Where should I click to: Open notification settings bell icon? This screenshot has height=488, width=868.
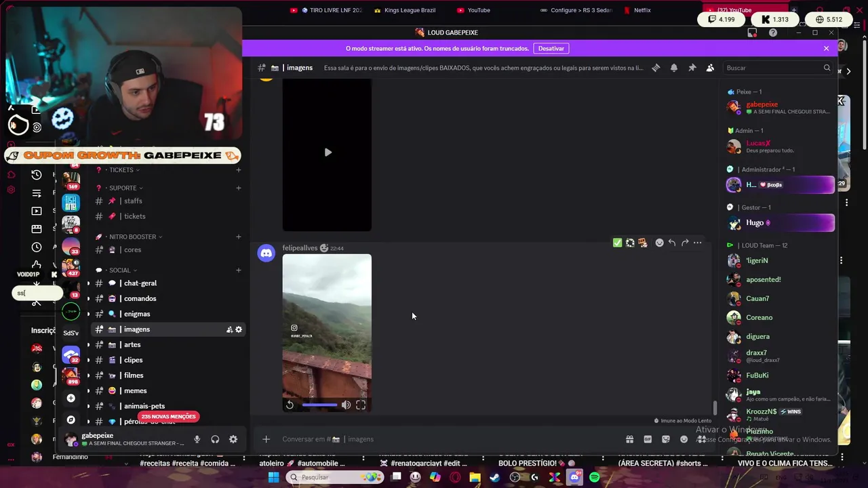pyautogui.click(x=674, y=68)
